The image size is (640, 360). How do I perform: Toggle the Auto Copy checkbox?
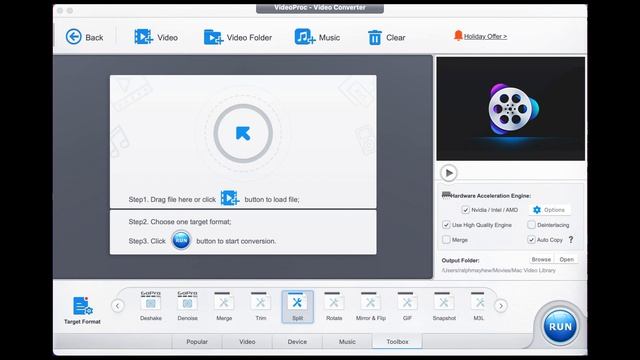(x=531, y=240)
